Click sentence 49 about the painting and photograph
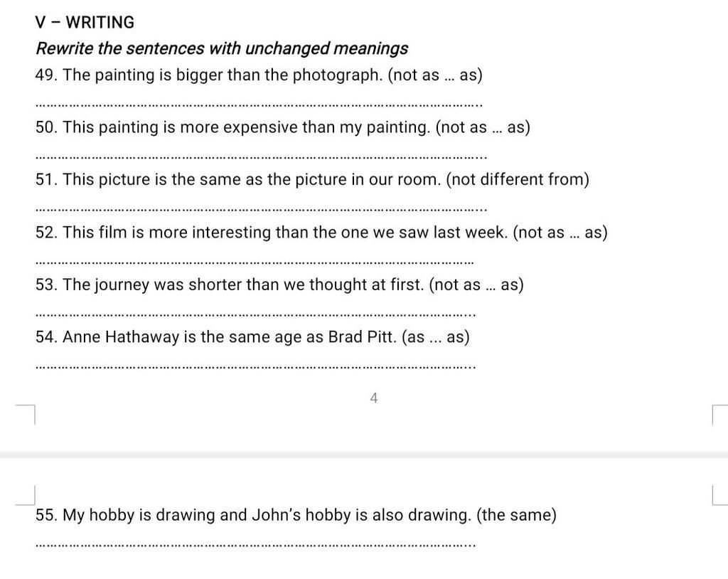This screenshot has height=579, width=728. click(x=259, y=75)
